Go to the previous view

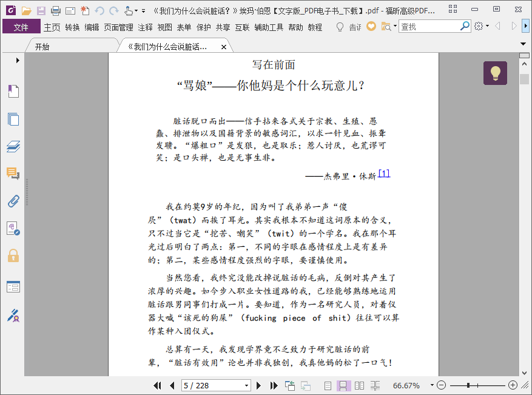[x=290, y=385]
